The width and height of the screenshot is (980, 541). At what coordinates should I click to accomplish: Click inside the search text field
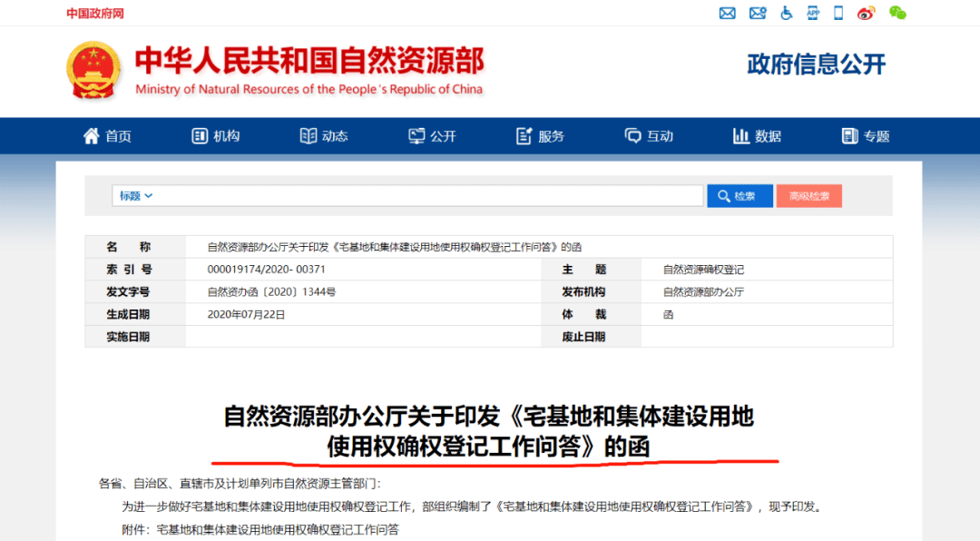click(x=426, y=196)
